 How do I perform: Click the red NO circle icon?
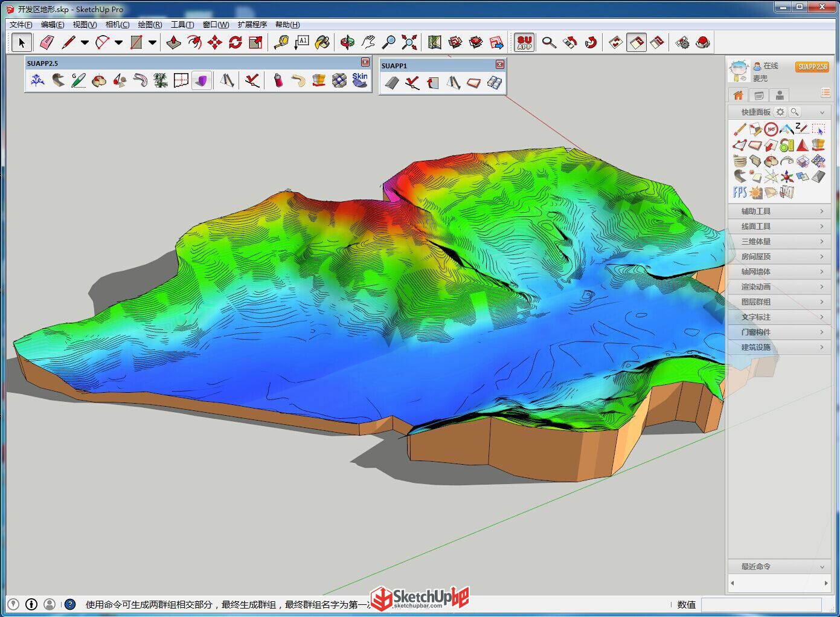click(771, 129)
